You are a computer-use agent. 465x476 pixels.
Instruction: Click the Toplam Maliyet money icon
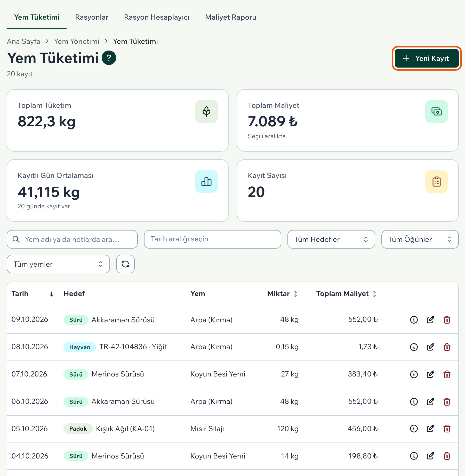point(437,111)
